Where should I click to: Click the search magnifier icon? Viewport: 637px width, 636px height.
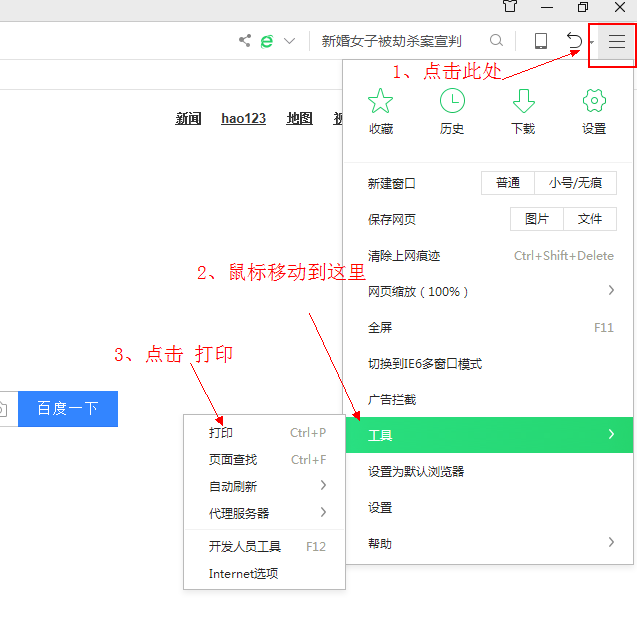point(496,41)
